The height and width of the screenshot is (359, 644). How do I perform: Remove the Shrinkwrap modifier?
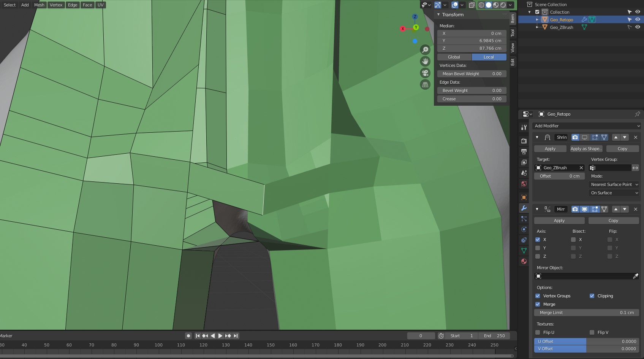click(636, 137)
